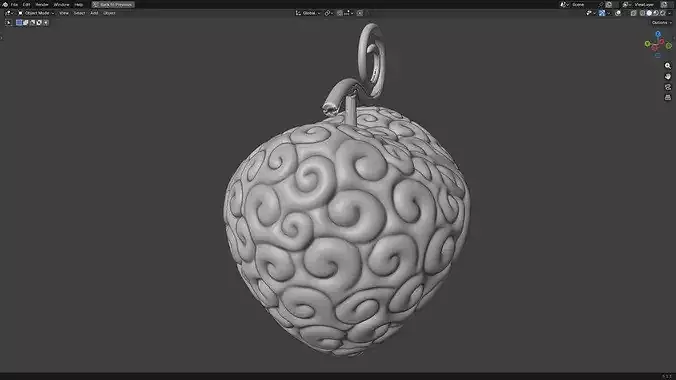Open the Global transform orientation dropdown
The image size is (676, 380).
coord(308,13)
